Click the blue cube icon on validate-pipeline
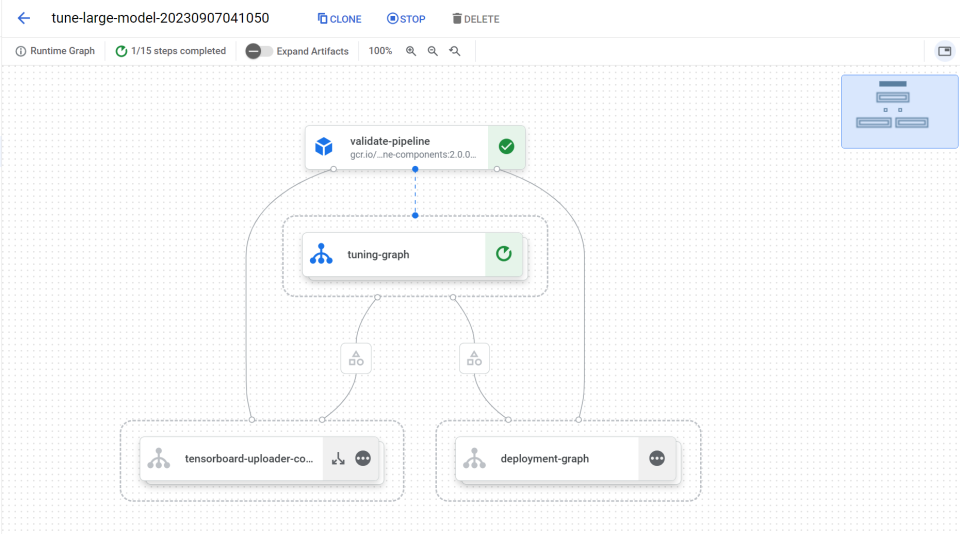This screenshot has width=960, height=534. point(324,147)
